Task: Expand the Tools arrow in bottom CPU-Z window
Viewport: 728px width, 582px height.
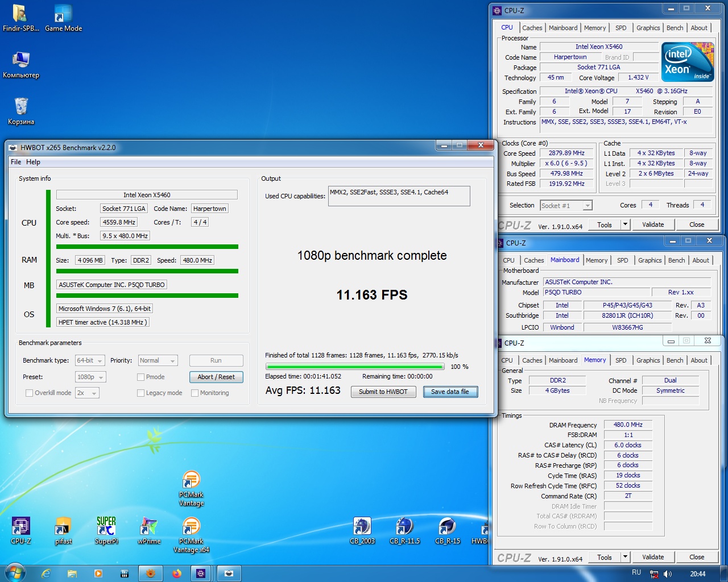Action: pos(625,557)
